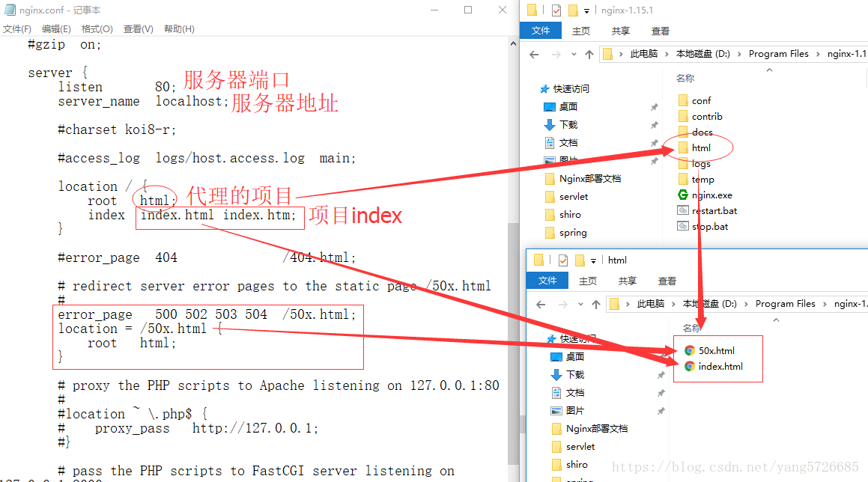Image resolution: width=868 pixels, height=482 pixels.
Task: Click the Notepad scrollbar up arrow
Action: pyautogui.click(x=513, y=43)
